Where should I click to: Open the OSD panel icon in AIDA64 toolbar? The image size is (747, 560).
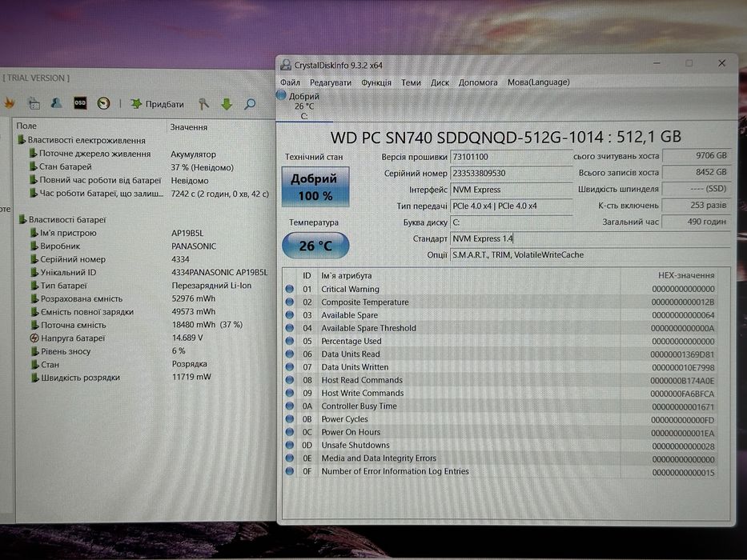[x=80, y=103]
